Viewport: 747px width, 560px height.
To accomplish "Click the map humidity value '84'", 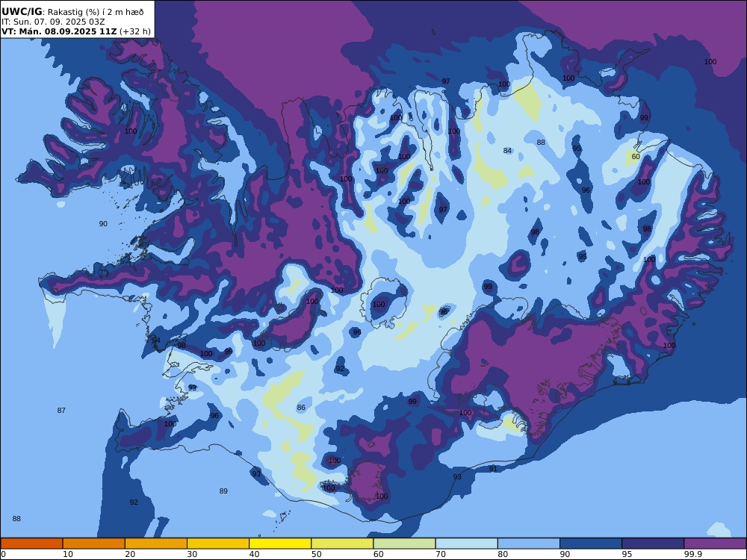I will click(x=507, y=151).
